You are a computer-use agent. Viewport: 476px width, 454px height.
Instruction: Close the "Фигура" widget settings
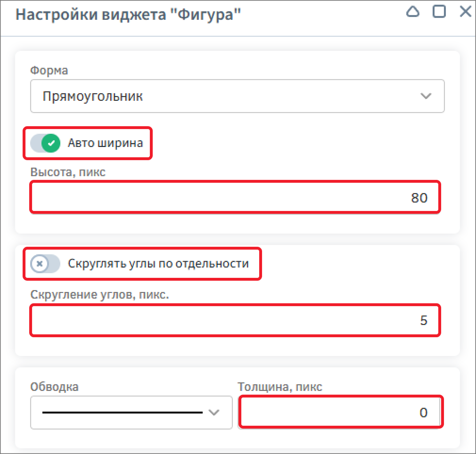(x=465, y=12)
